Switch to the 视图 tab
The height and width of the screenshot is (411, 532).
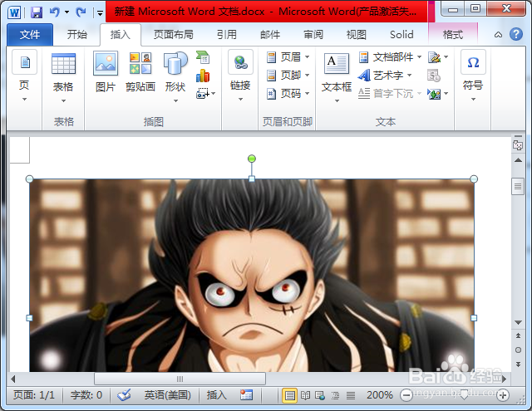point(357,35)
